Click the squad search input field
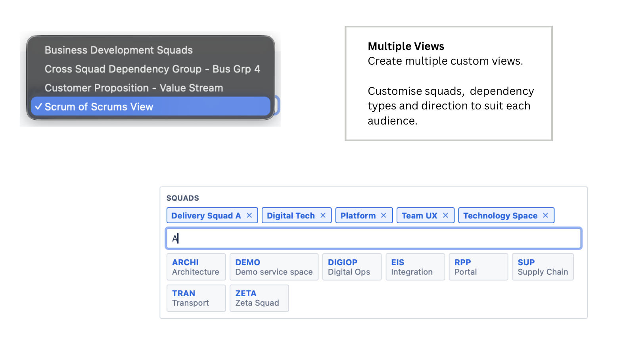Image resolution: width=625 pixels, height=364 pixels. pyautogui.click(x=374, y=238)
